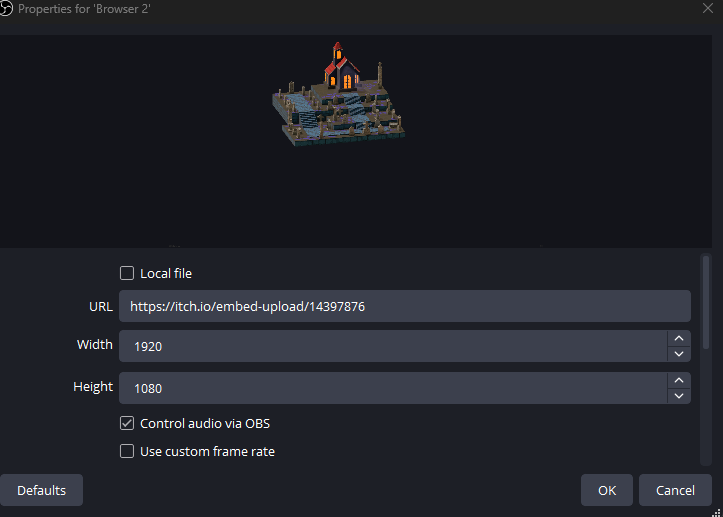Click the Cancel button
Viewport: 723px width, 517px height.
point(675,490)
